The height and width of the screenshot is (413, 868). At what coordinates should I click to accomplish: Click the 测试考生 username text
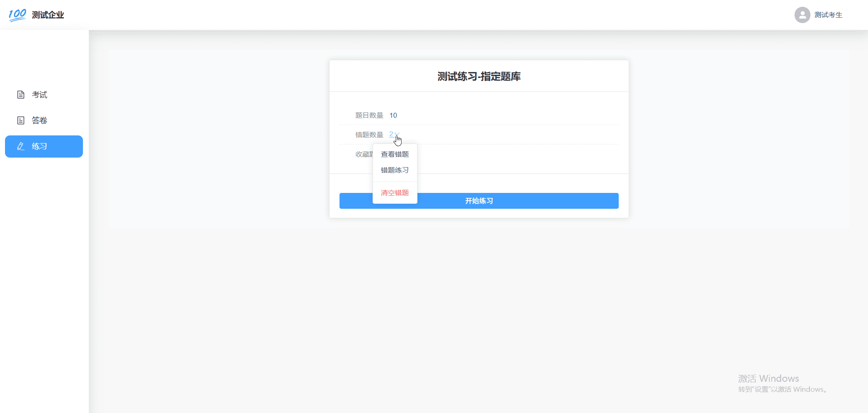828,14
